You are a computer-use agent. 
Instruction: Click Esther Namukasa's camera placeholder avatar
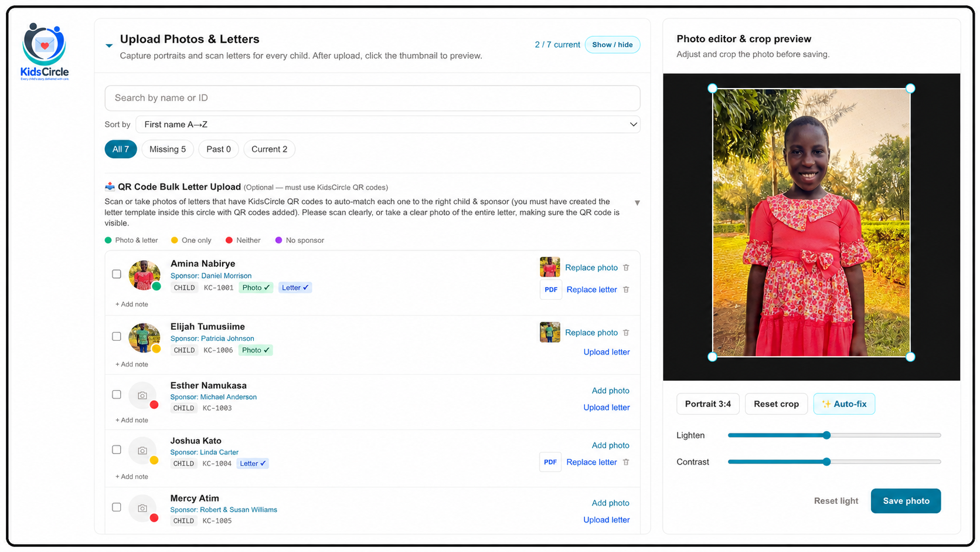(142, 396)
